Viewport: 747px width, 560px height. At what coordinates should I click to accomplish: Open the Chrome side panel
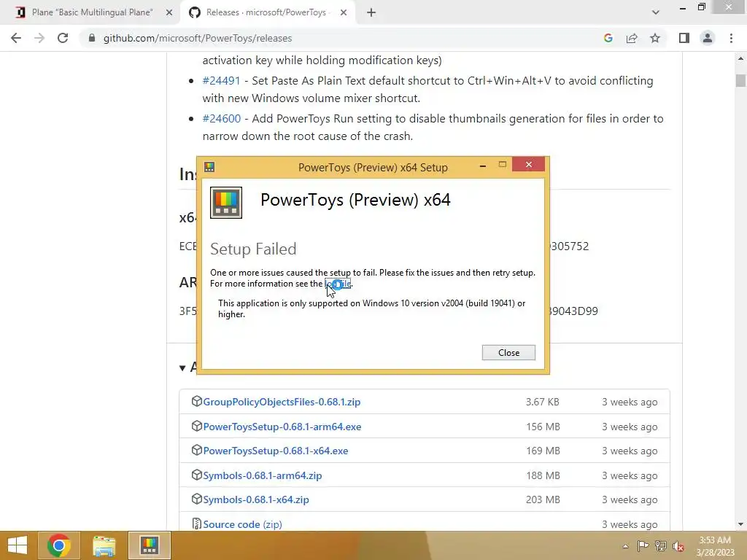684,38
